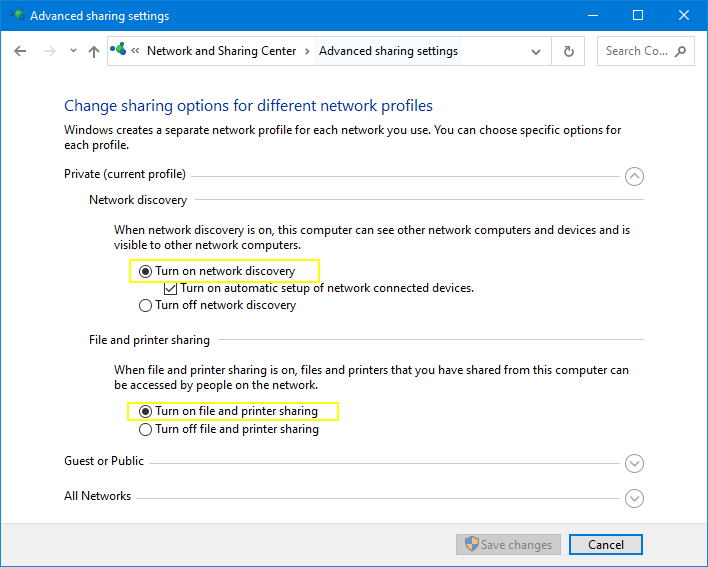Maximize the Advanced sharing settings window
The width and height of the screenshot is (708, 567).
tap(638, 15)
